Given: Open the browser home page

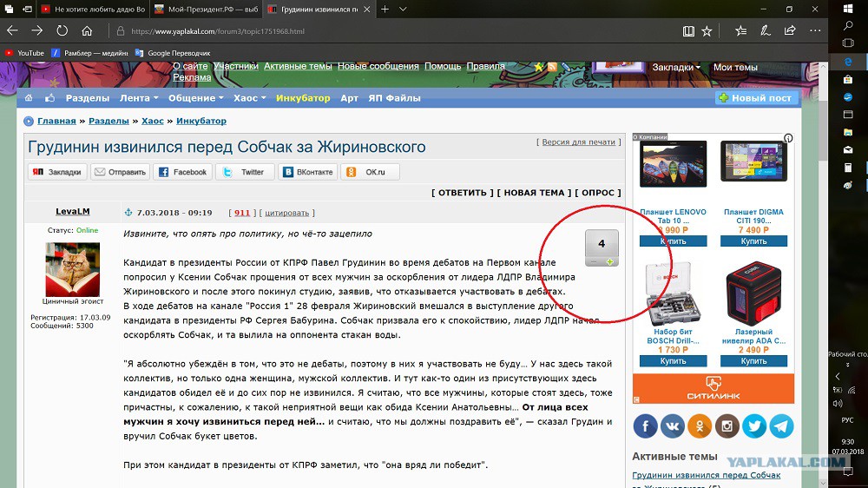Looking at the screenshot, I should pyautogui.click(x=87, y=31).
